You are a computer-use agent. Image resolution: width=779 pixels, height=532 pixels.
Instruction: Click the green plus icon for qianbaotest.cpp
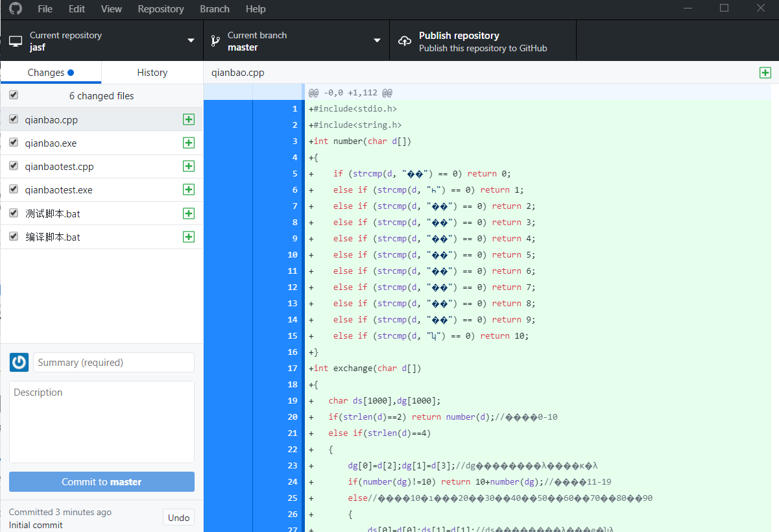pos(189,166)
